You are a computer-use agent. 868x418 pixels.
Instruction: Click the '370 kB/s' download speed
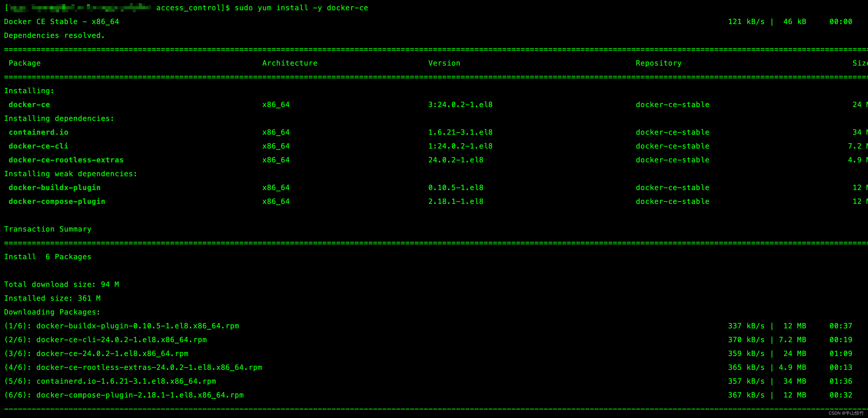coord(746,340)
